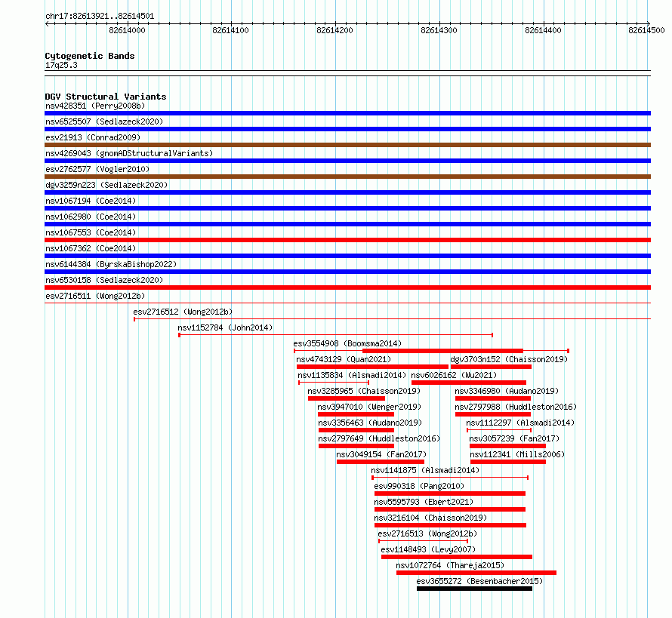
Task: Click the nsv428351 (Perry2008b) variant label
Action: point(95,106)
